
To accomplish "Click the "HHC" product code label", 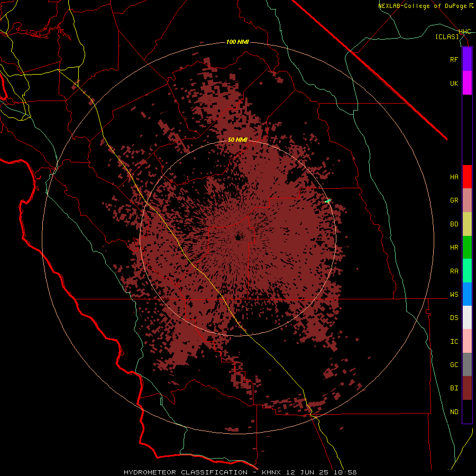I will [464, 32].
